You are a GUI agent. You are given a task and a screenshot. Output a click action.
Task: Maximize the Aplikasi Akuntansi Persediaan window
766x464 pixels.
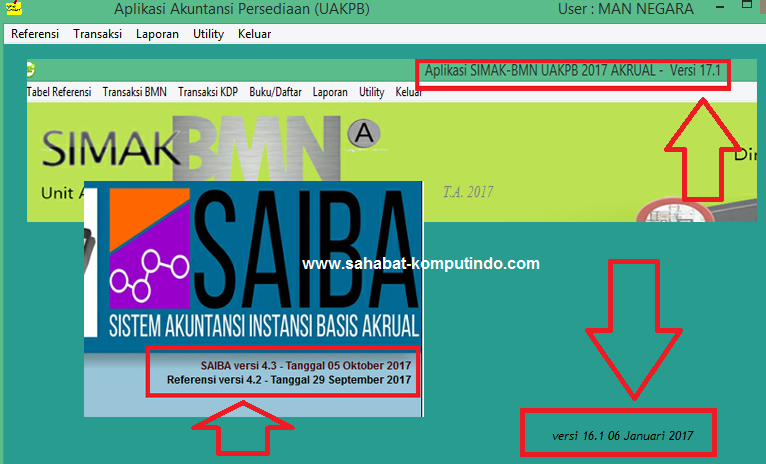746,5
